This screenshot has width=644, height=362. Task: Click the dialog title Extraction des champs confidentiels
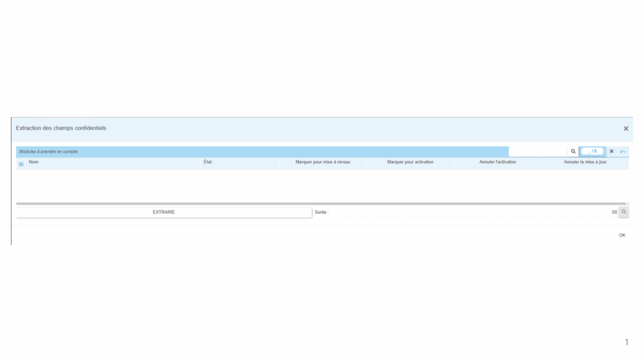point(61,128)
